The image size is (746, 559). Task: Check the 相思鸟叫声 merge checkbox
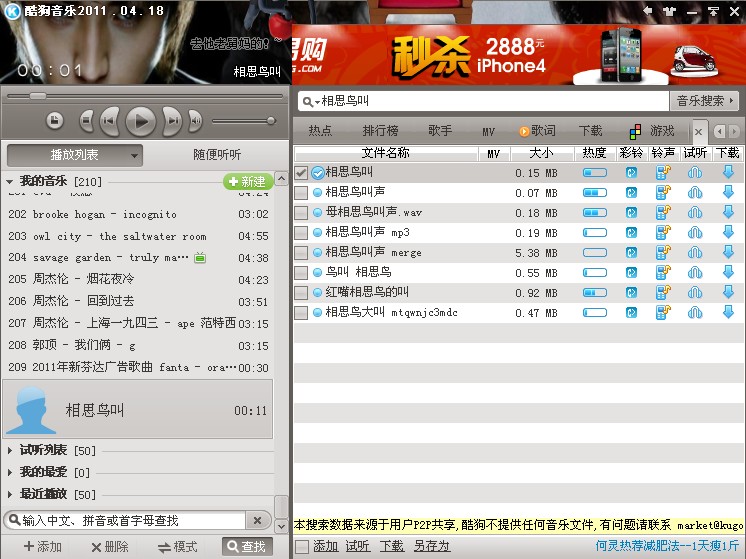[301, 253]
